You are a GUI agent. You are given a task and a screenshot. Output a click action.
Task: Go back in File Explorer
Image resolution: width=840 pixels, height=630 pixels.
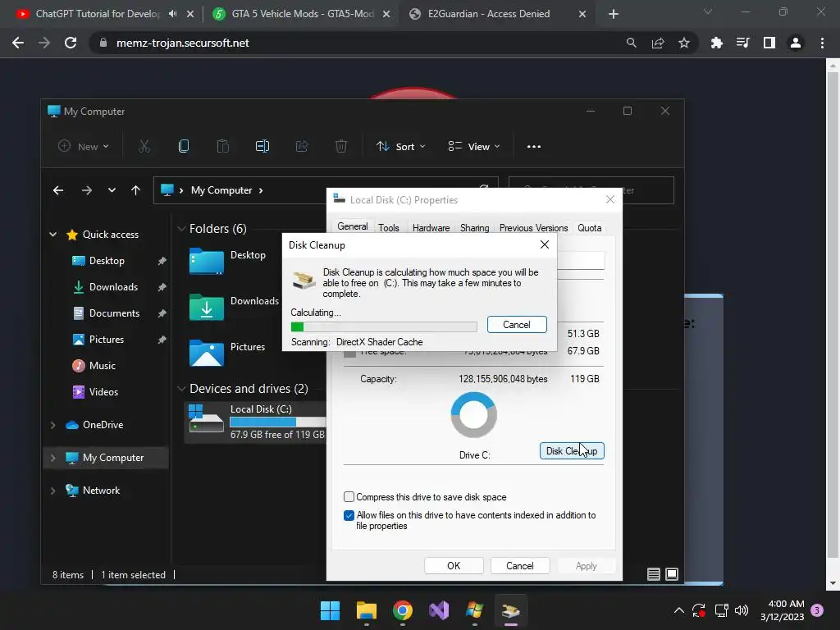point(58,190)
